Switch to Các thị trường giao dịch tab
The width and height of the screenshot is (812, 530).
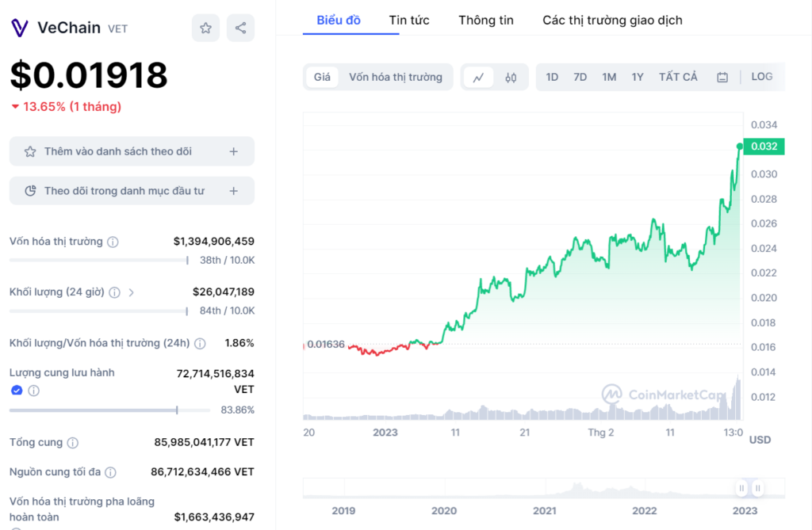pos(612,20)
